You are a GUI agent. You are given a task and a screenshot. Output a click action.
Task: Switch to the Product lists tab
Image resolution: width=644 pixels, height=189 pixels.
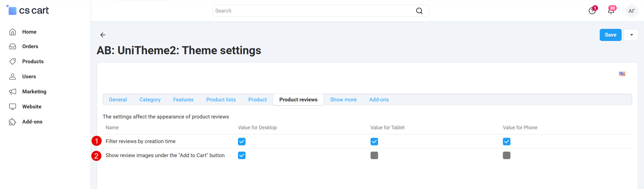click(221, 100)
